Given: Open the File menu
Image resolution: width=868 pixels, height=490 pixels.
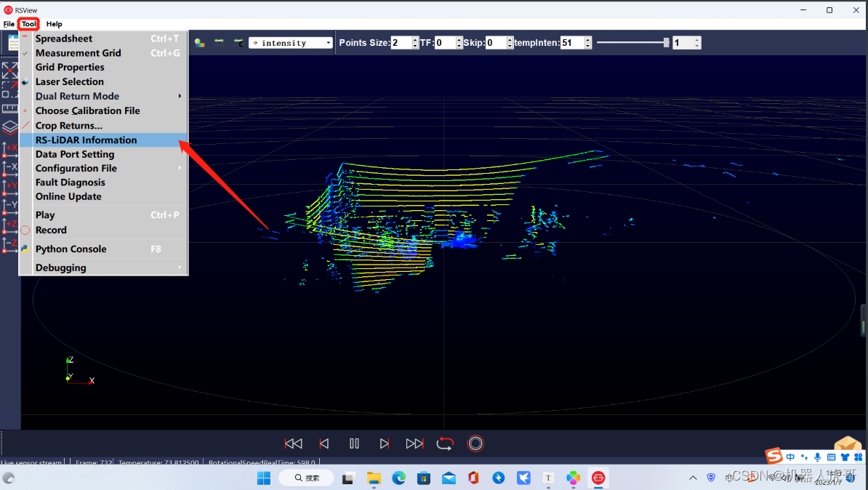Looking at the screenshot, I should [x=9, y=24].
